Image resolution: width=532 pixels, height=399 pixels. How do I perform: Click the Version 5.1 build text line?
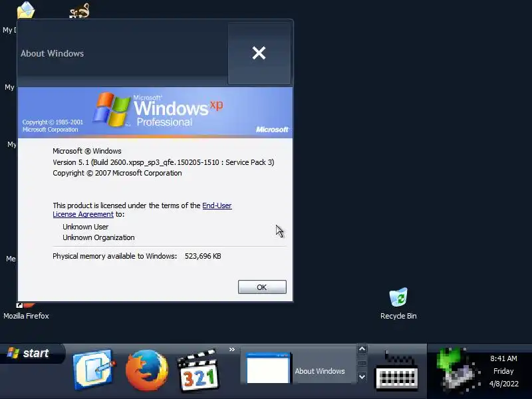click(x=163, y=162)
